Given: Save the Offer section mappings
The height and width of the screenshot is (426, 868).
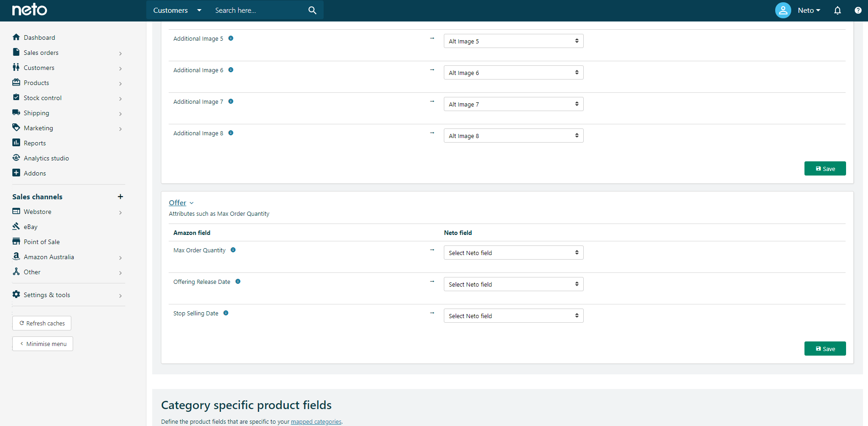Looking at the screenshot, I should 825,349.
